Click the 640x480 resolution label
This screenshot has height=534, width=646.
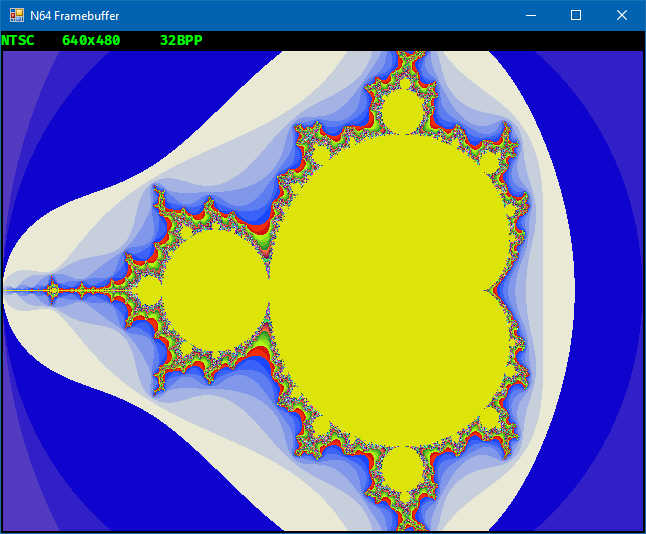pyautogui.click(x=91, y=40)
